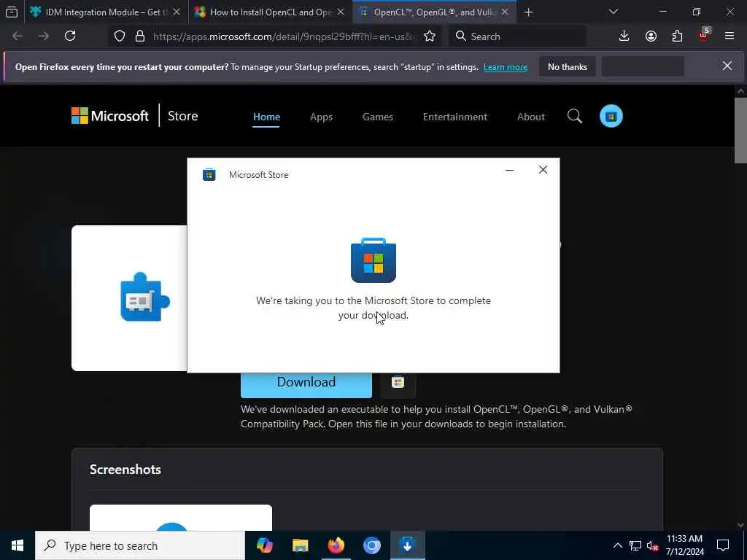Click the page vertical scrollbar thumb
The image size is (747, 560).
point(740,130)
